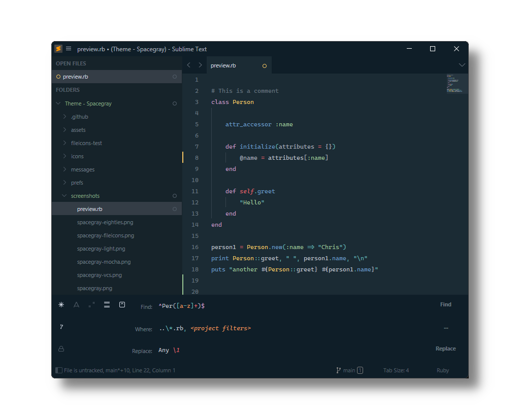The height and width of the screenshot is (420, 520).
Task: Open the tab list dropdown arrow
Action: (x=462, y=65)
